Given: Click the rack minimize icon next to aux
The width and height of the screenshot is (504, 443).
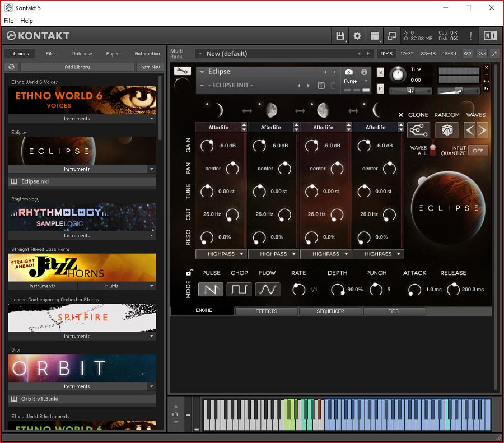Looking at the screenshot, I should pyautogui.click(x=494, y=54).
